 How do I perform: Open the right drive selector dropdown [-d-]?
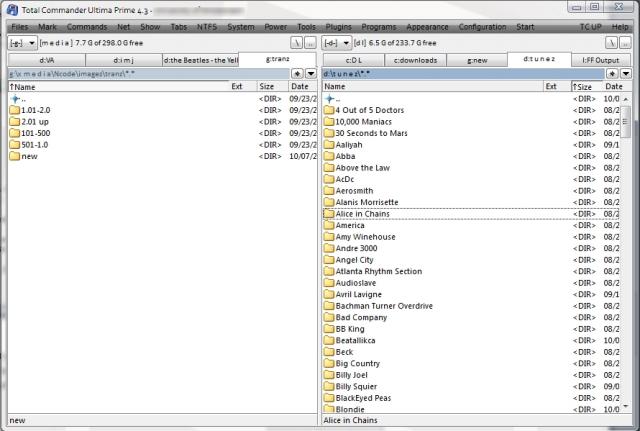336,43
